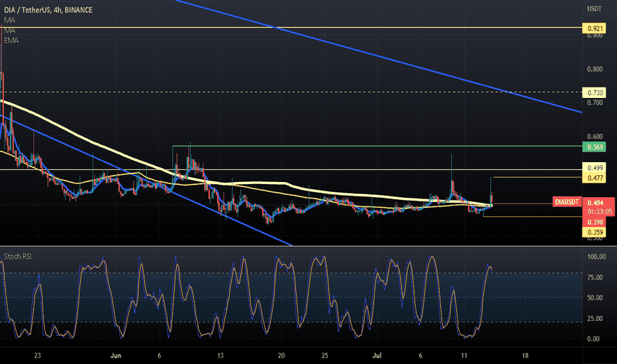
Task: Click the 0.700 price axis value
Action: (x=594, y=103)
